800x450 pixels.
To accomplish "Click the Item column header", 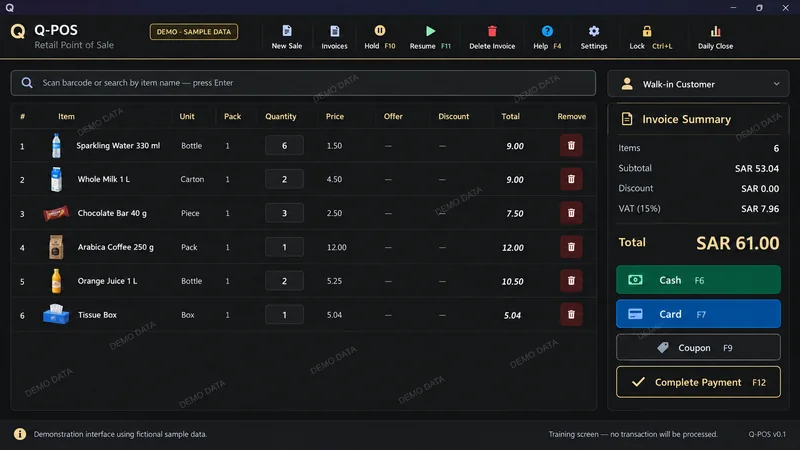I will 66,116.
